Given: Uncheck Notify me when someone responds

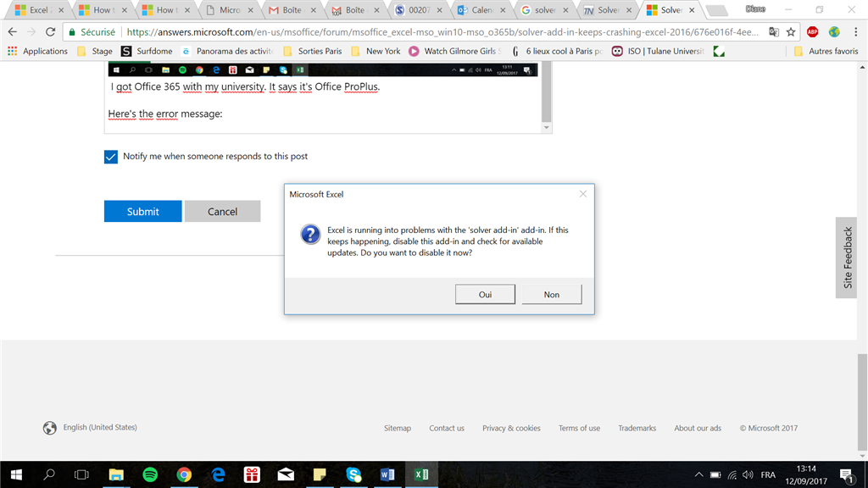Looking at the screenshot, I should (111, 157).
